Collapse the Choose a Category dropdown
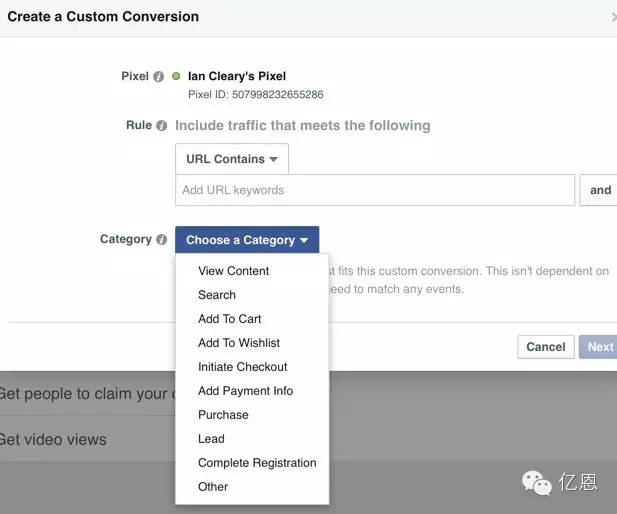This screenshot has width=617, height=514. pyautogui.click(x=247, y=240)
